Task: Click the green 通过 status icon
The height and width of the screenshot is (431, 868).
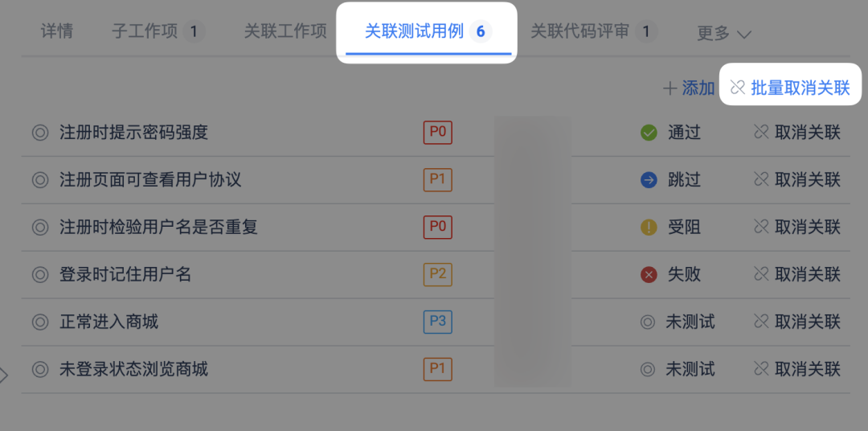Action: (x=649, y=133)
